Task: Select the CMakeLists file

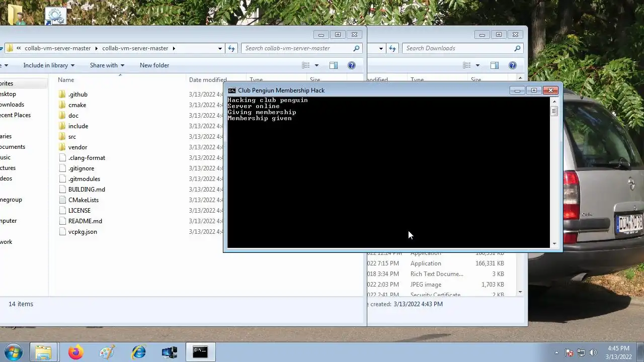Action: [x=84, y=200]
